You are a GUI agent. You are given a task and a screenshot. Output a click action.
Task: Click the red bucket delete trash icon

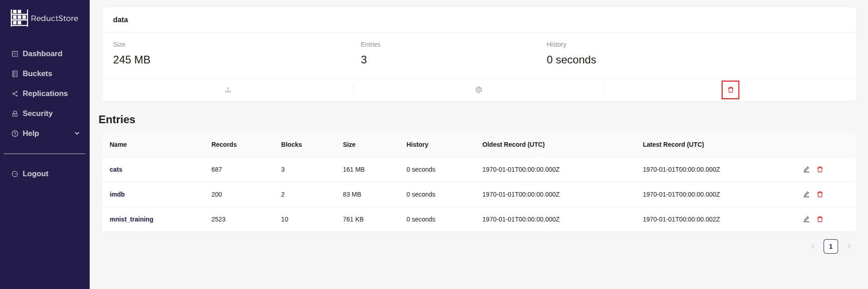pyautogui.click(x=730, y=90)
